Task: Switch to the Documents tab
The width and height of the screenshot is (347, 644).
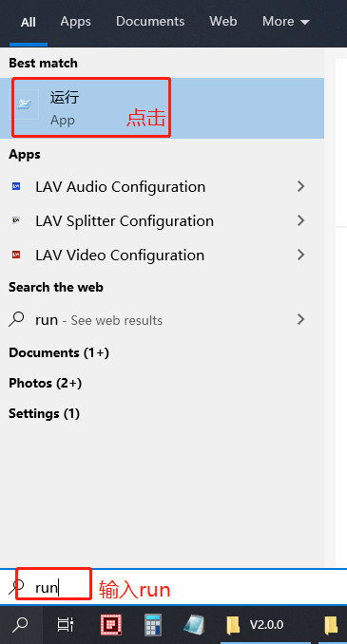Action: pos(150,21)
